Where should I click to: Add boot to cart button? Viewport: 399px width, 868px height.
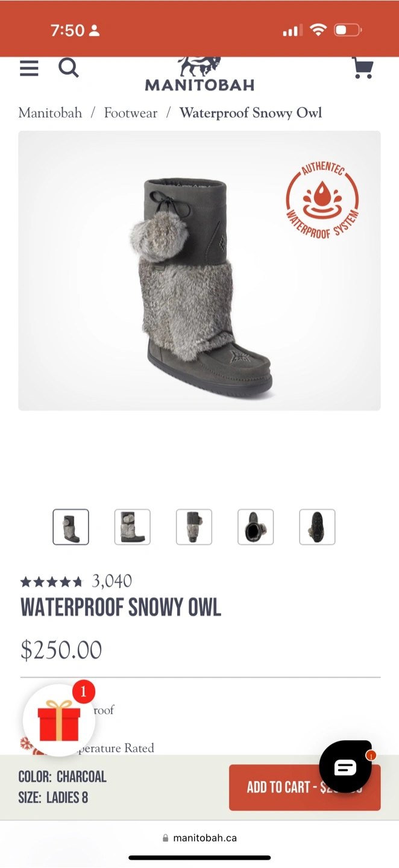click(304, 787)
